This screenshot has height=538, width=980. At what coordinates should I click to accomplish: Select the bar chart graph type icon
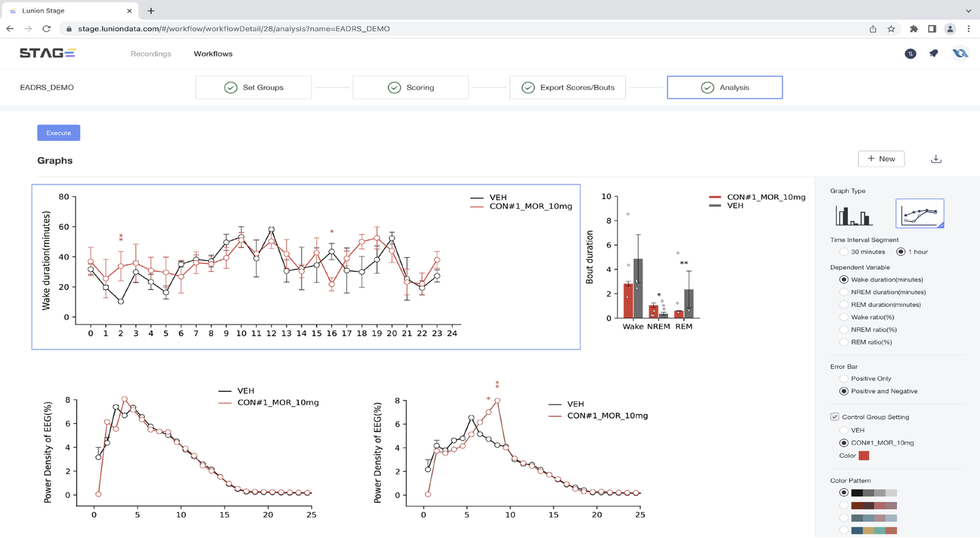853,215
